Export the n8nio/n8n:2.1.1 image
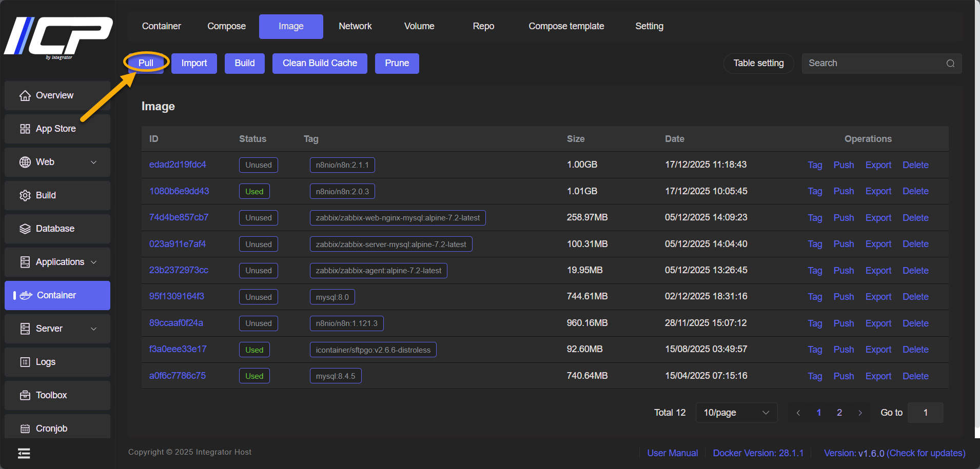The height and width of the screenshot is (469, 980). point(878,165)
